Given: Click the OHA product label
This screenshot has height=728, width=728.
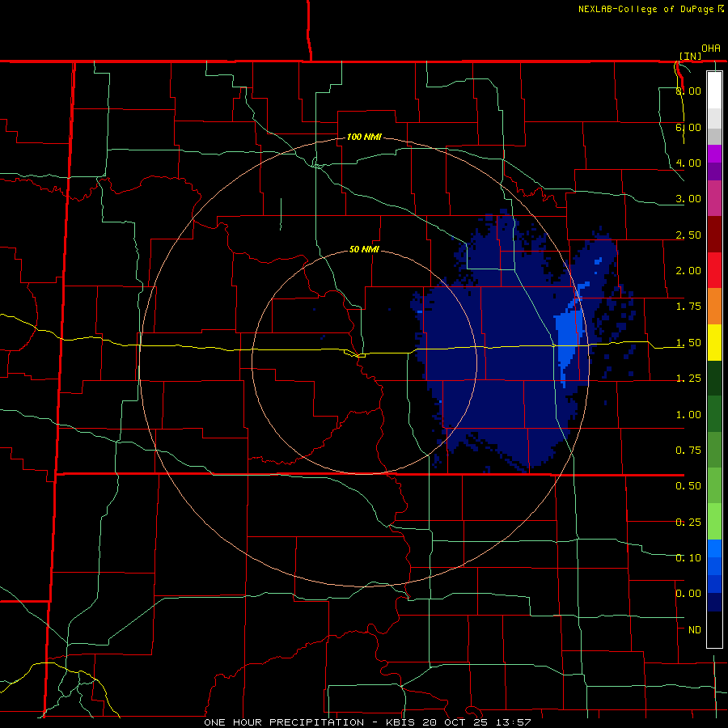Looking at the screenshot, I should 711,49.
